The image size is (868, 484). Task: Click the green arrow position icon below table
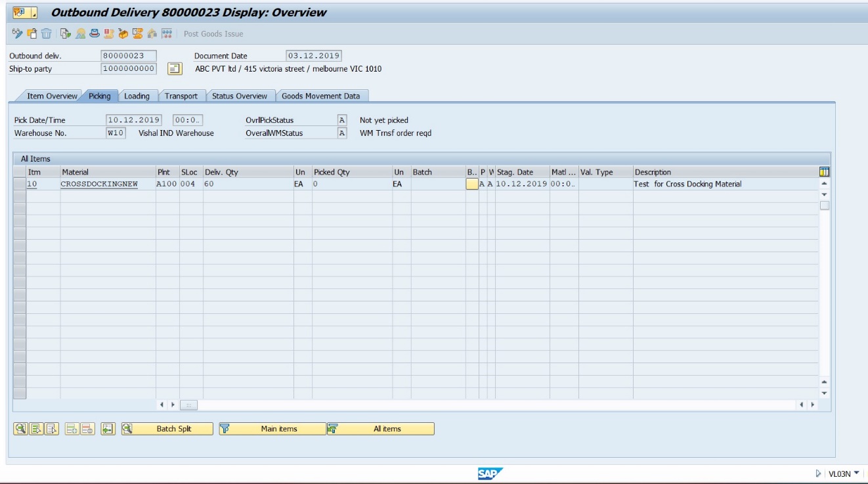[108, 429]
